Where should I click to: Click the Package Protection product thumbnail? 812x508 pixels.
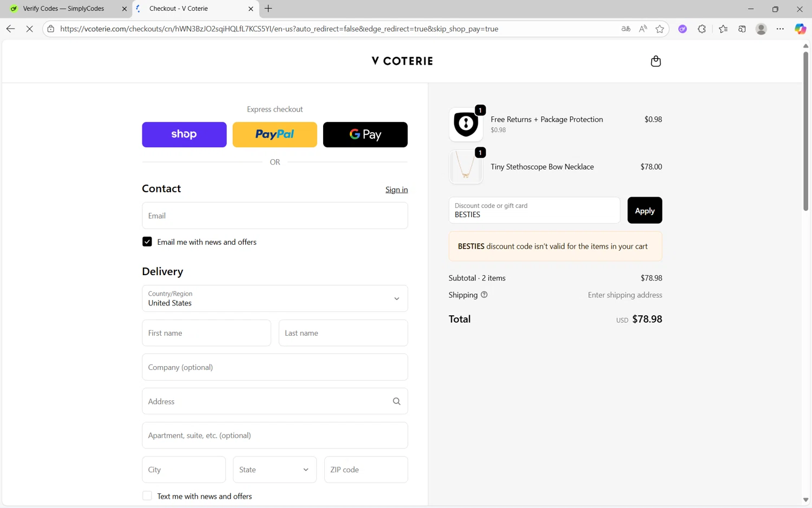point(466,125)
